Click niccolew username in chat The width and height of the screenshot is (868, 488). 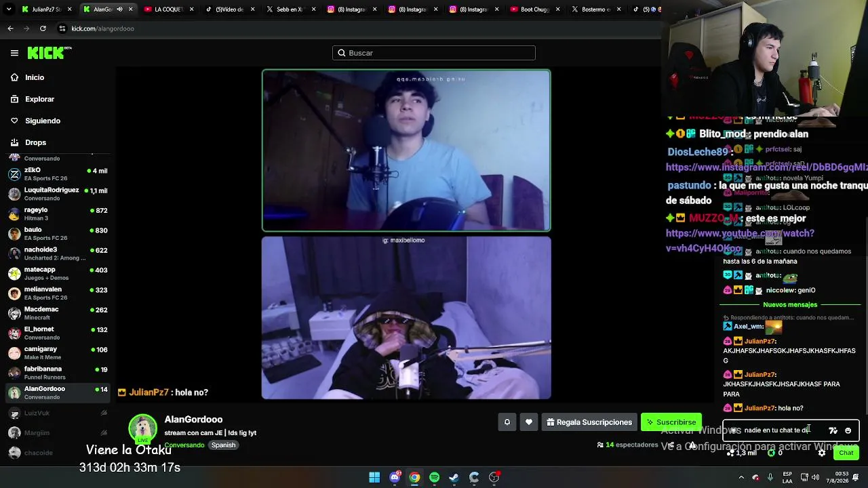point(781,290)
